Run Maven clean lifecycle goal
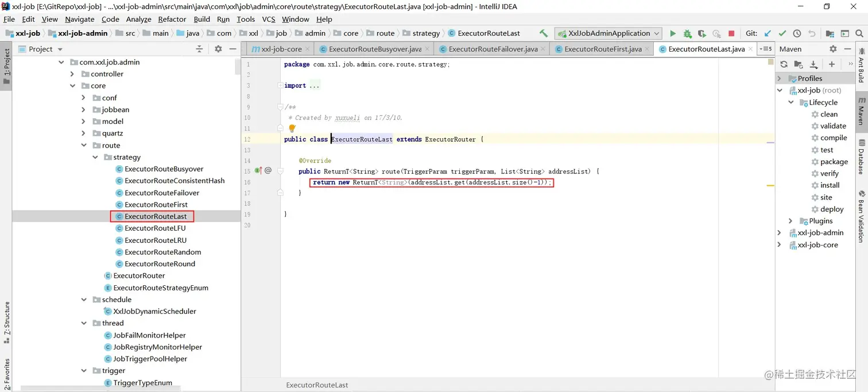This screenshot has height=392, width=868. click(829, 114)
